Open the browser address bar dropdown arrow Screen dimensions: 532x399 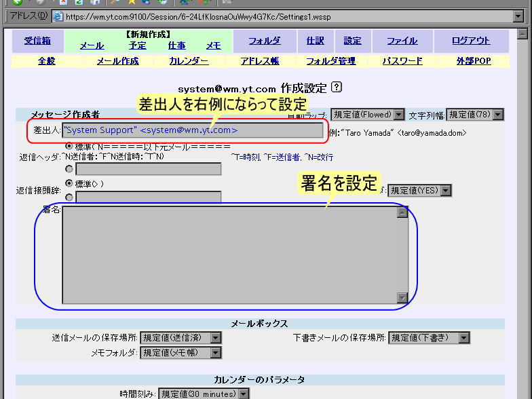[x=518, y=16]
